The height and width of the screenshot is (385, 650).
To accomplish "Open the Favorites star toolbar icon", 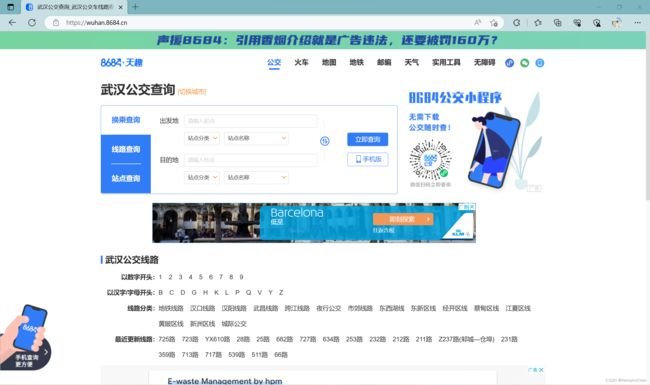I will [x=538, y=23].
